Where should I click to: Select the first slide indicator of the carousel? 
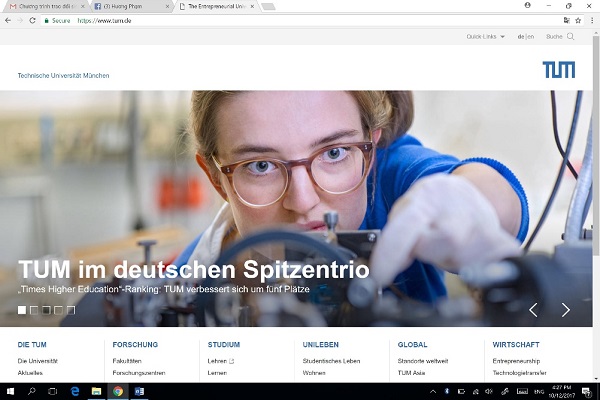coord(22,310)
